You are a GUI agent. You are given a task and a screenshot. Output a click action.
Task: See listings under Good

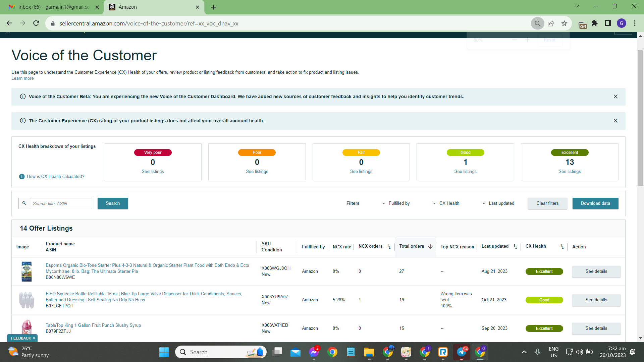tap(465, 172)
